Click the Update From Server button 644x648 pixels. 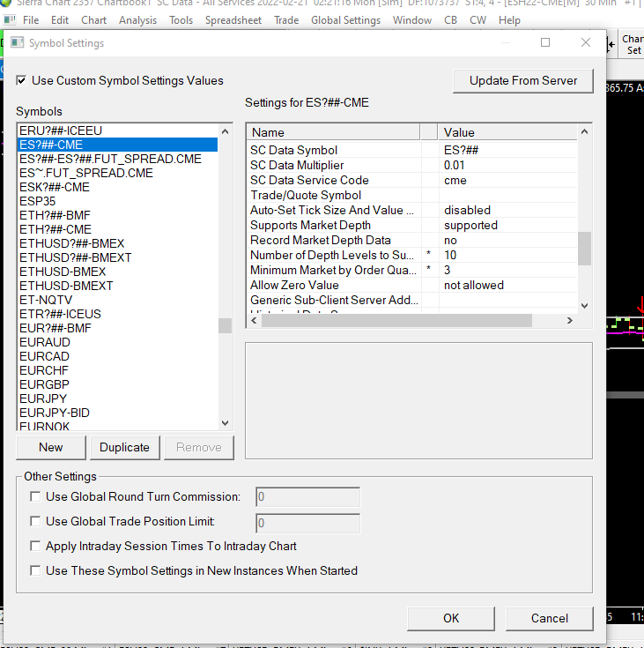523,80
